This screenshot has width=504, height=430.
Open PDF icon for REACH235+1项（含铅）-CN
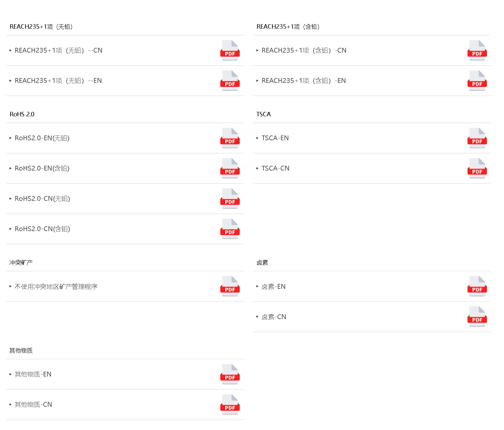[477, 50]
